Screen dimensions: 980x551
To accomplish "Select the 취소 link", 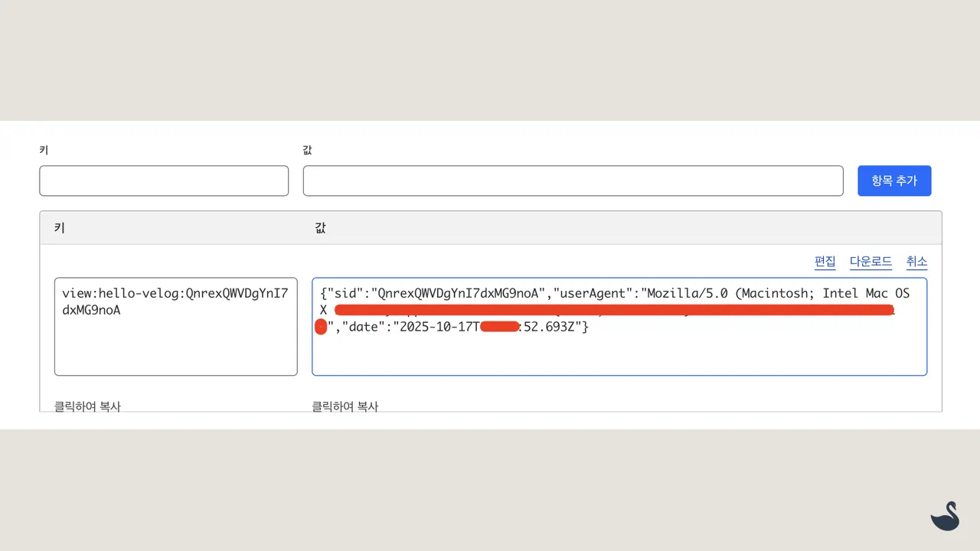I will [x=916, y=262].
